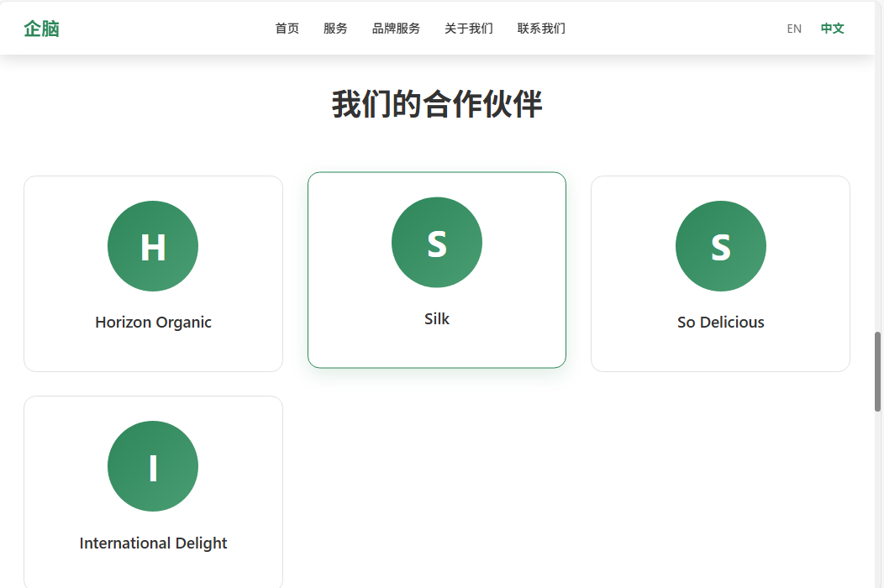884x588 pixels.
Task: Open the 服务 menu item
Action: point(335,29)
